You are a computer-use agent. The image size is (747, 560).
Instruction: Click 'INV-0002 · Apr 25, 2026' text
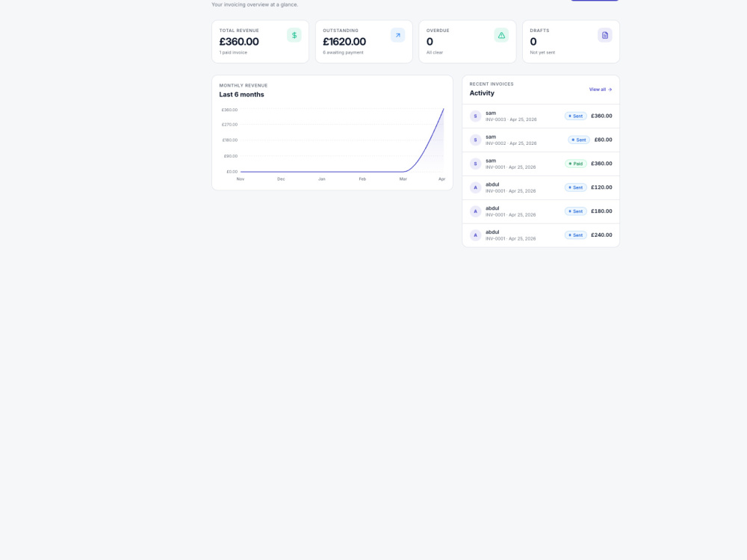coord(511,143)
